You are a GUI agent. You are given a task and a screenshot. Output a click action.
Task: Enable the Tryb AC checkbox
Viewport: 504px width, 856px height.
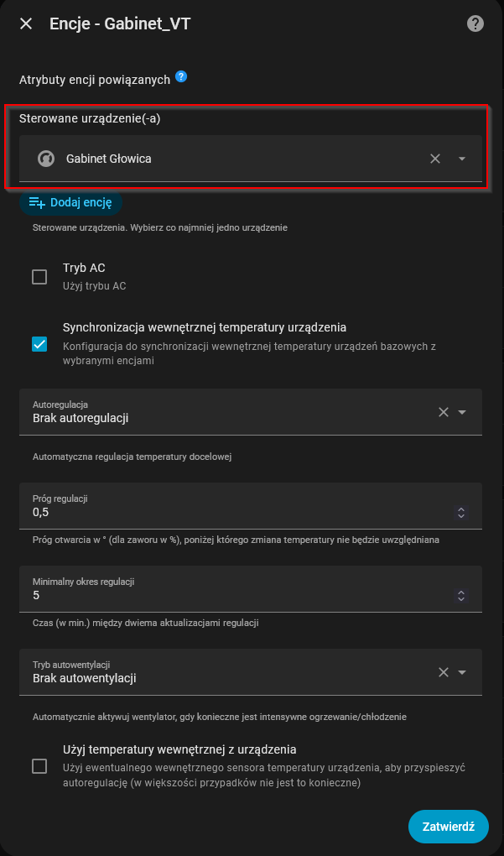click(39, 277)
